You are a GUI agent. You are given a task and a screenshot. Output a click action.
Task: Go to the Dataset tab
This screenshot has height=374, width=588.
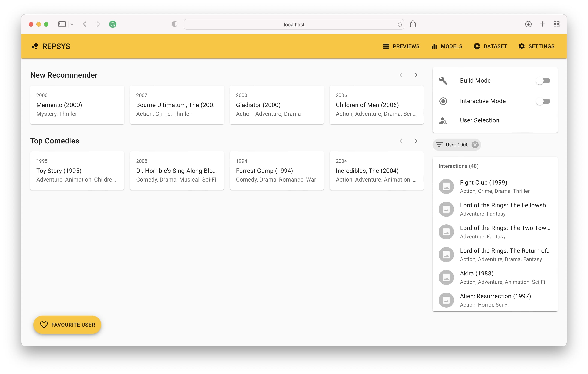491,46
